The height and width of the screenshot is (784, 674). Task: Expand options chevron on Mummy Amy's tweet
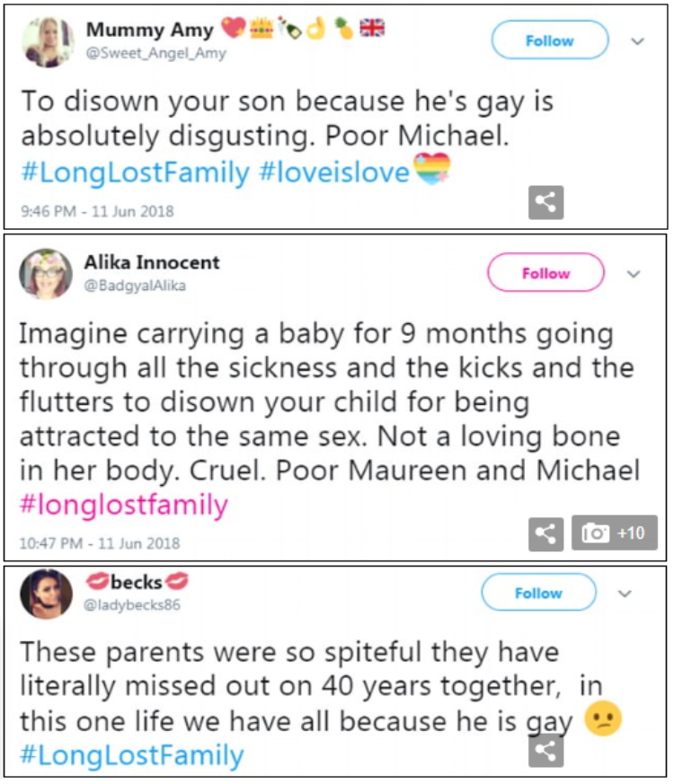[x=637, y=41]
